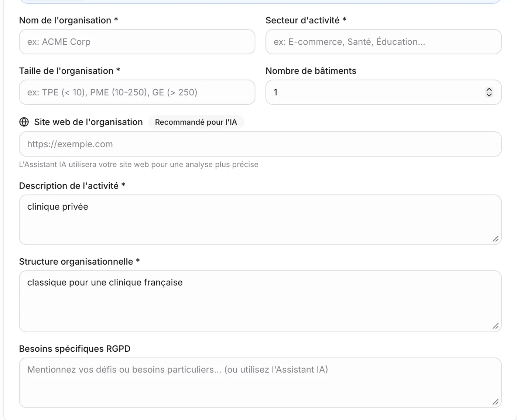The width and height of the screenshot is (517, 420).
Task: Click the Site web de l'organisation label
Action: [88, 122]
